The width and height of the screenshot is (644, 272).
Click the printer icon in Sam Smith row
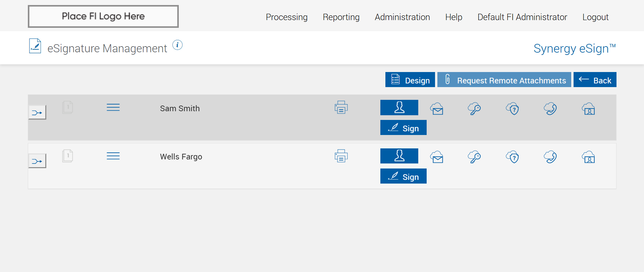tap(341, 108)
